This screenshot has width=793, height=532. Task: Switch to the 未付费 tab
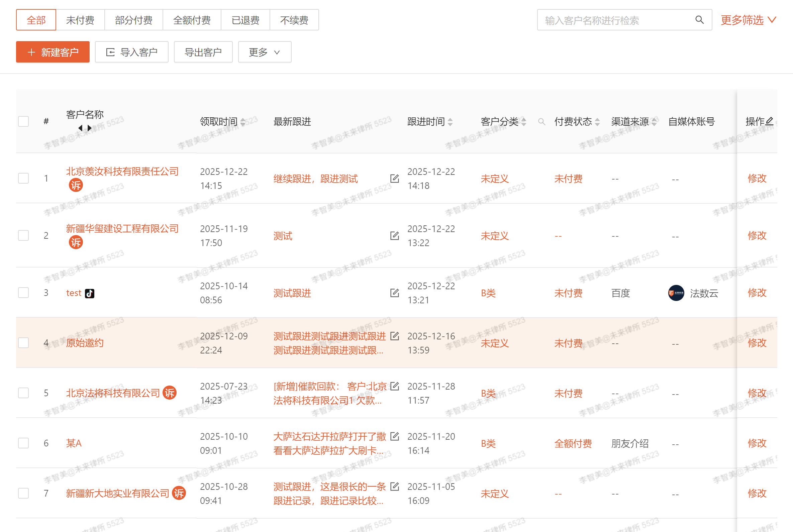pyautogui.click(x=80, y=20)
